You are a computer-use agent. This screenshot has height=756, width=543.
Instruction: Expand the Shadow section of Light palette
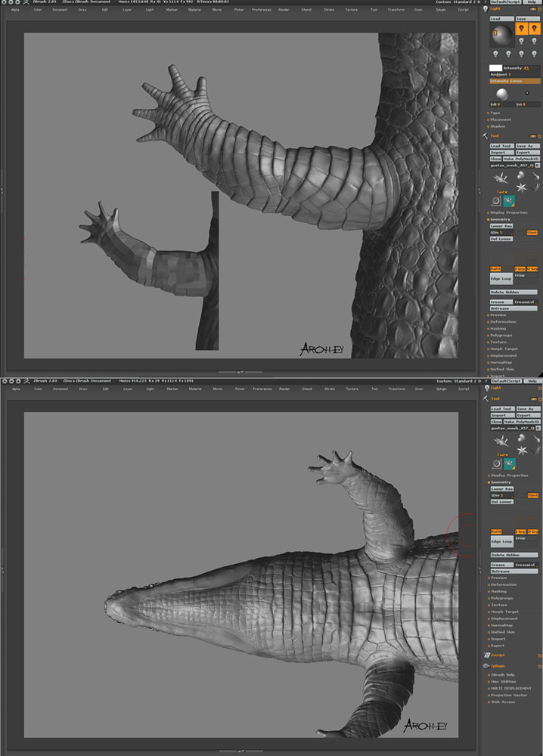(x=497, y=126)
